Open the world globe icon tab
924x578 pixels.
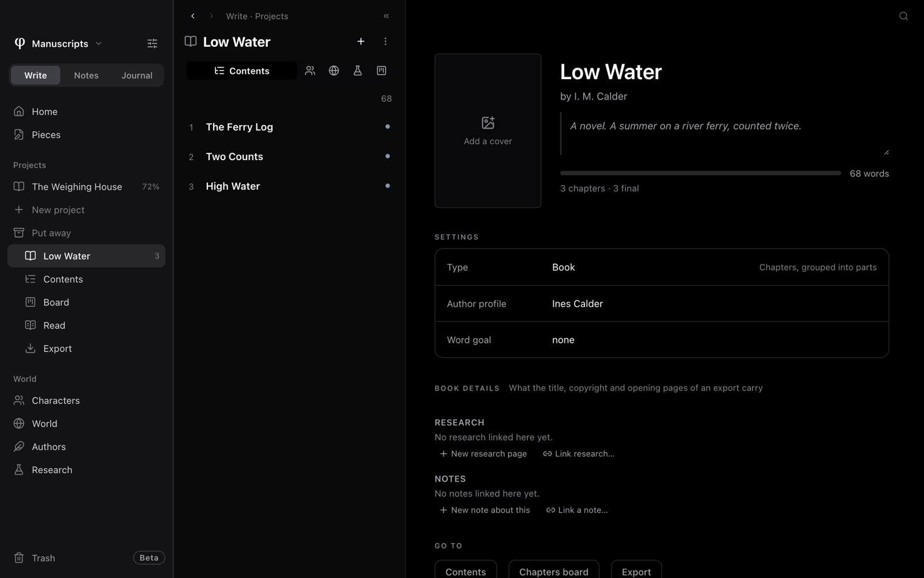pos(334,71)
